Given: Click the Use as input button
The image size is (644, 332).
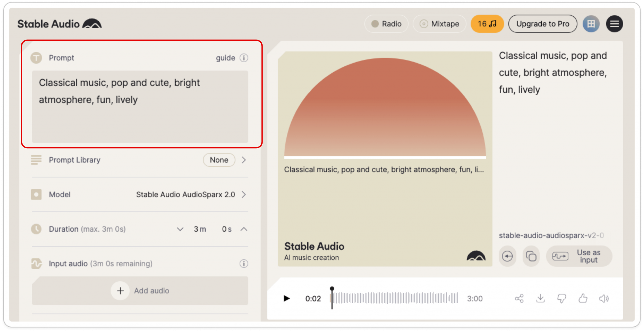Looking at the screenshot, I should pyautogui.click(x=579, y=256).
